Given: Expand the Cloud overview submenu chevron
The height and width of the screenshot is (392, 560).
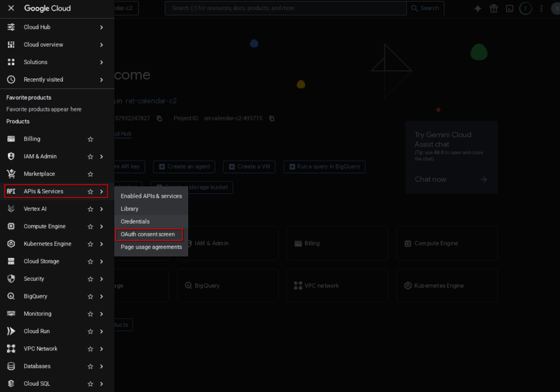Looking at the screenshot, I should [x=102, y=45].
